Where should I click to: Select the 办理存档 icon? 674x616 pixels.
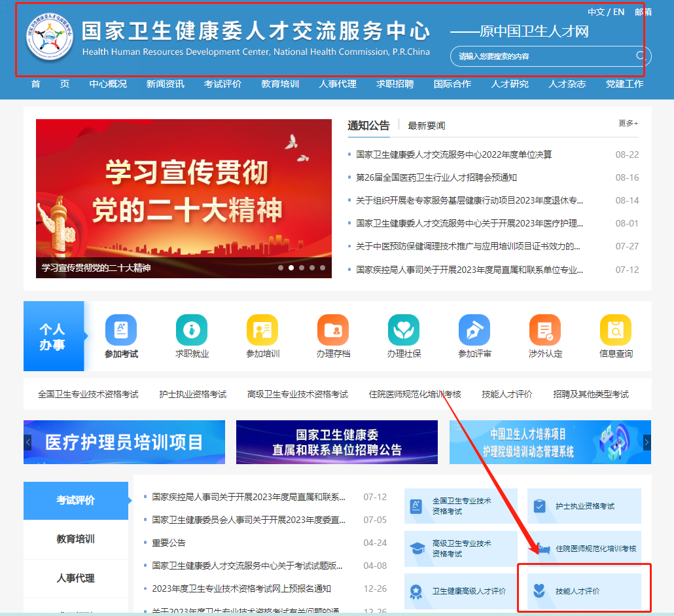point(333,331)
